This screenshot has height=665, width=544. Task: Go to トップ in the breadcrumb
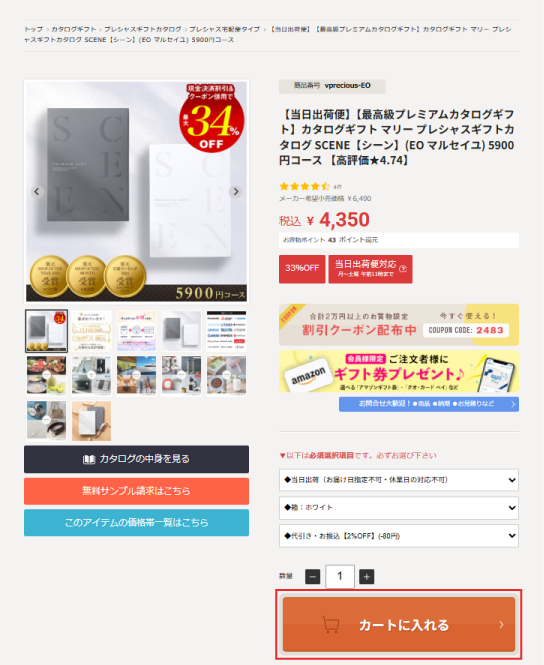pos(33,29)
